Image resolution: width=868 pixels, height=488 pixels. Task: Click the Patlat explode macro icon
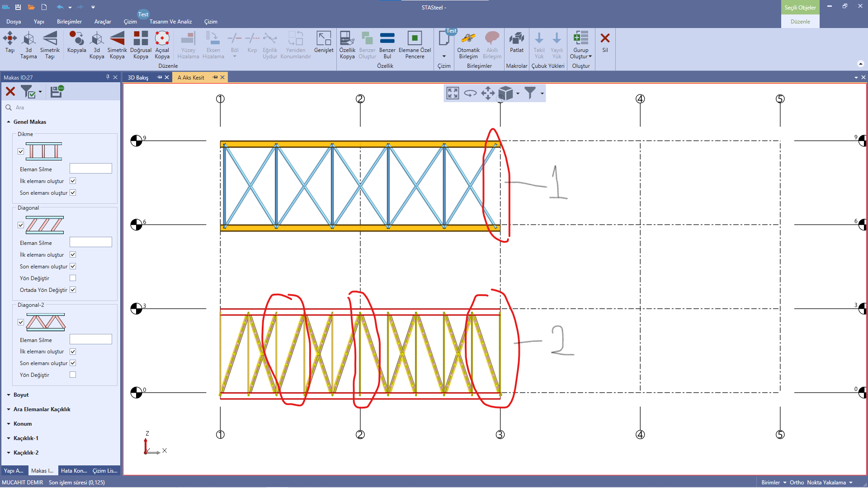pos(516,39)
